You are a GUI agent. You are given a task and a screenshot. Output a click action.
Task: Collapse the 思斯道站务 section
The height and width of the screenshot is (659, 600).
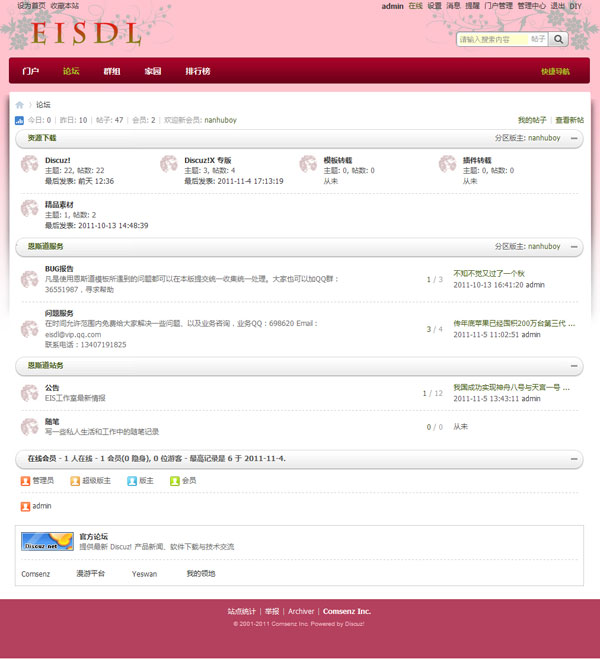[x=574, y=366]
